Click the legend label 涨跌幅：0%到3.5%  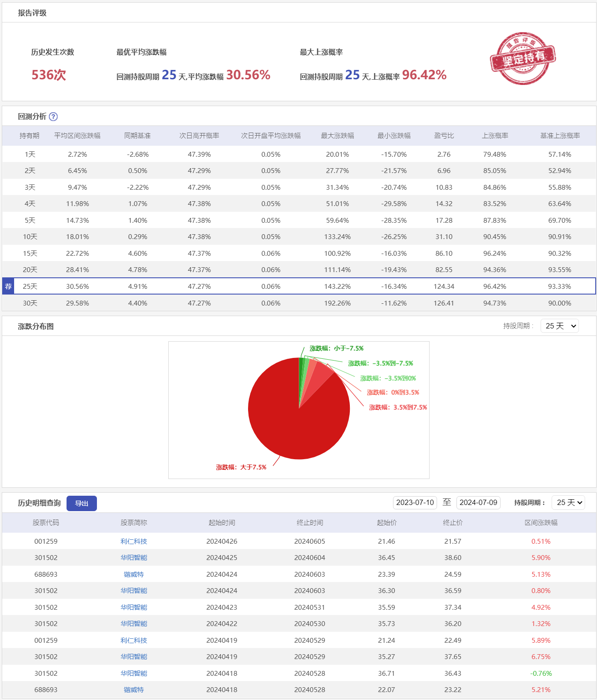pos(393,392)
